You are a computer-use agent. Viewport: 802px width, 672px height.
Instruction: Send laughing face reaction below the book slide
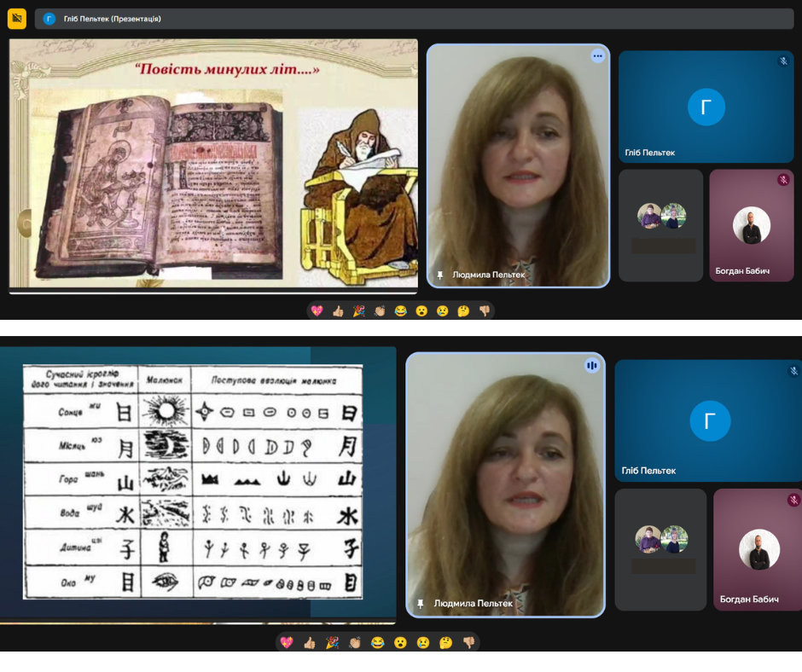point(400,311)
